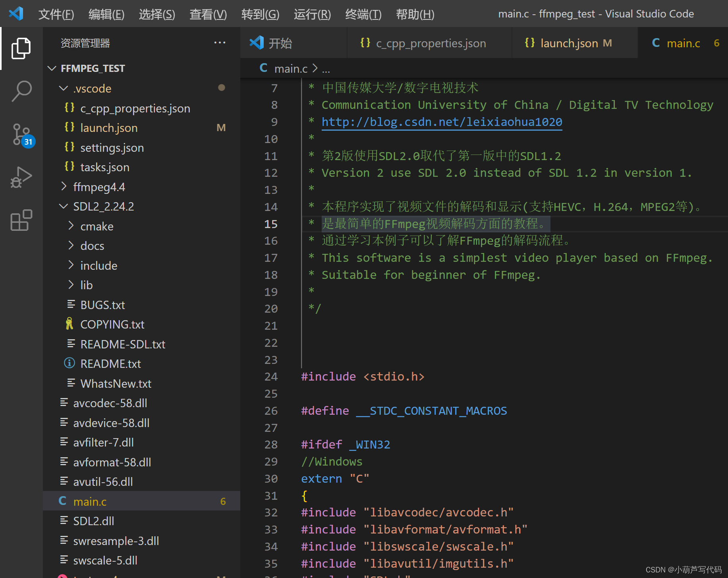The height and width of the screenshot is (578, 728).
Task: Open the Run and Debug view
Action: pyautogui.click(x=21, y=177)
